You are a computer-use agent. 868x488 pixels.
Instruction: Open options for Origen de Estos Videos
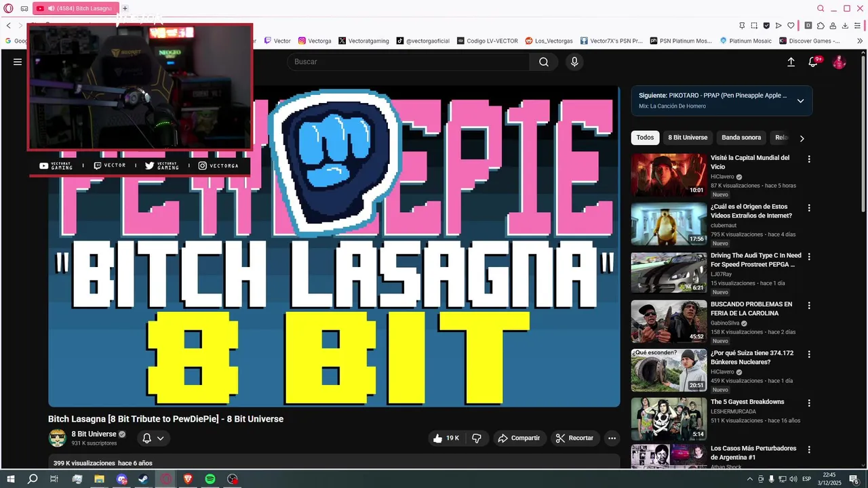pyautogui.click(x=808, y=208)
